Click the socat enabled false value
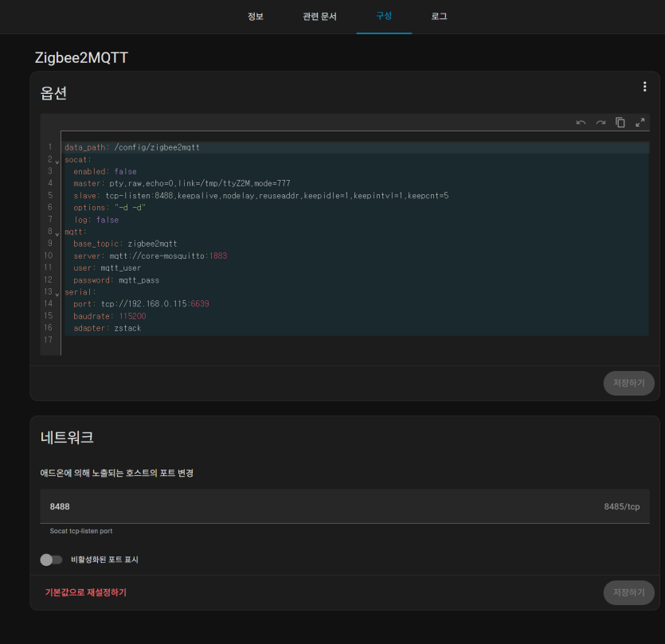This screenshot has width=665, height=644. click(126, 172)
